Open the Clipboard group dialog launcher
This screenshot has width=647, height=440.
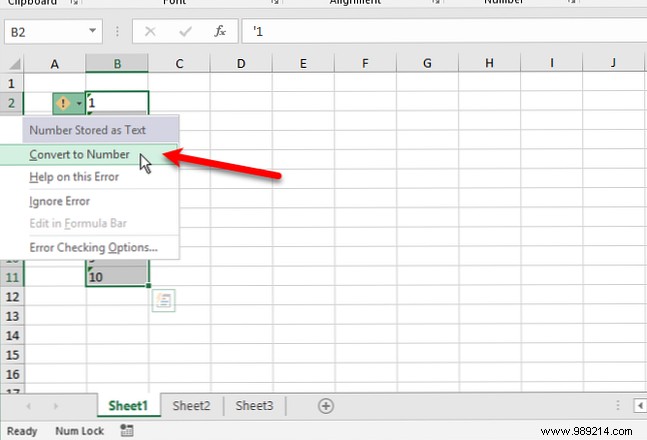tap(74, 2)
